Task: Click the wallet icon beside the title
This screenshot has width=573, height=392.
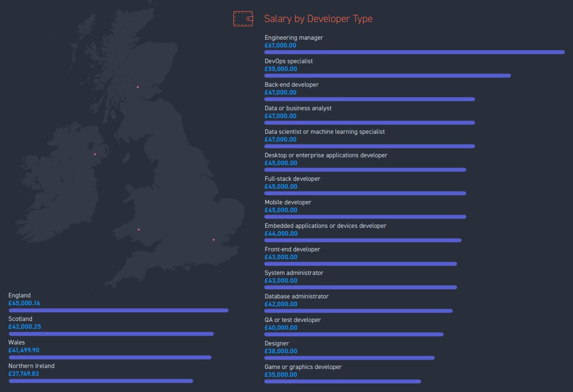Action: [x=243, y=19]
